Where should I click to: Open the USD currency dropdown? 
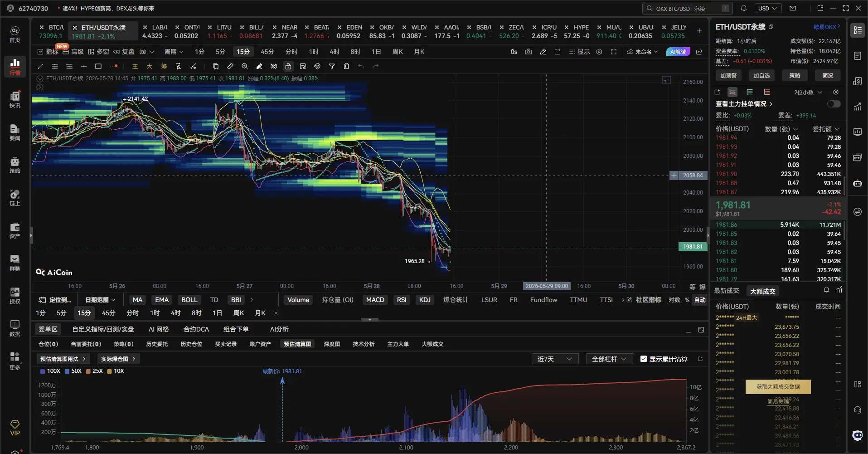pyautogui.click(x=767, y=8)
